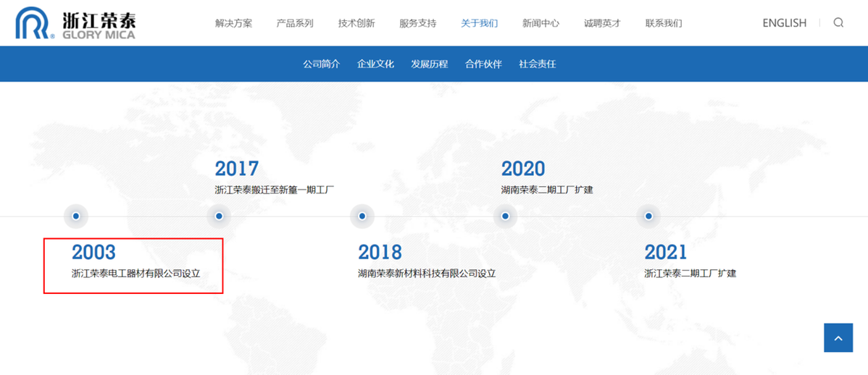Open the search magnifier icon

tap(839, 22)
